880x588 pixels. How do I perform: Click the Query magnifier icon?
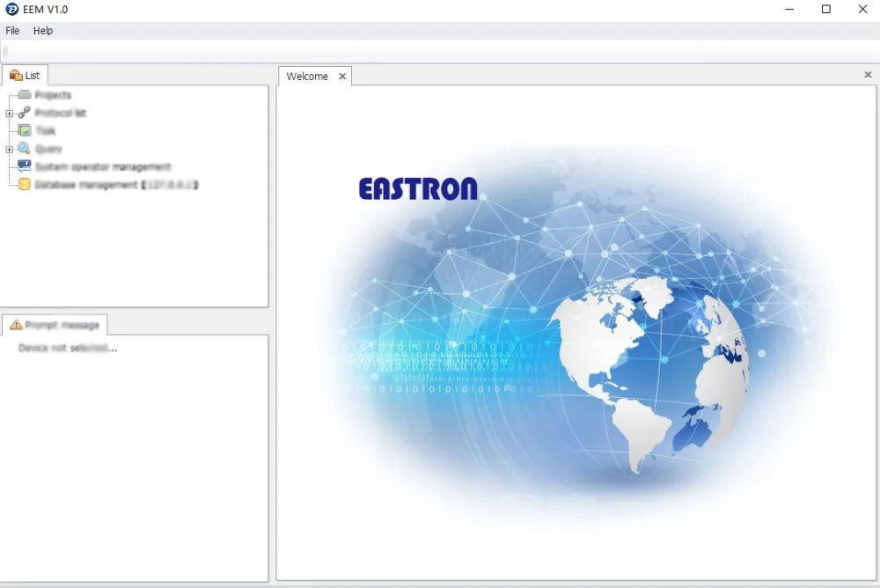click(x=24, y=148)
